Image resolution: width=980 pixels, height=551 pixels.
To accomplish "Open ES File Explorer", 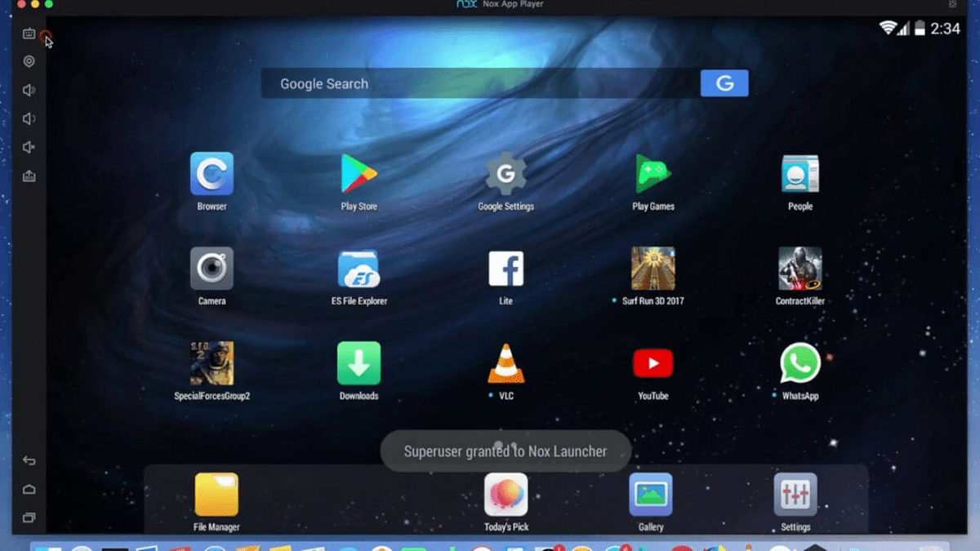I will tap(359, 269).
